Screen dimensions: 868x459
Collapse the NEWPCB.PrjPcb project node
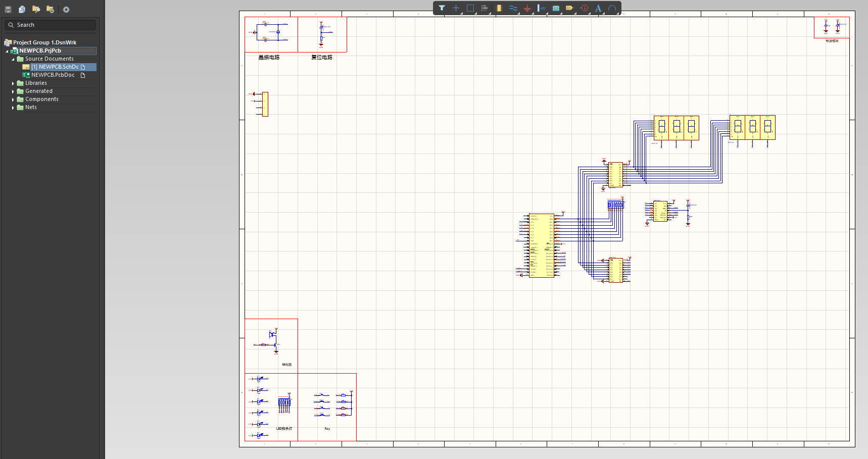(7, 51)
